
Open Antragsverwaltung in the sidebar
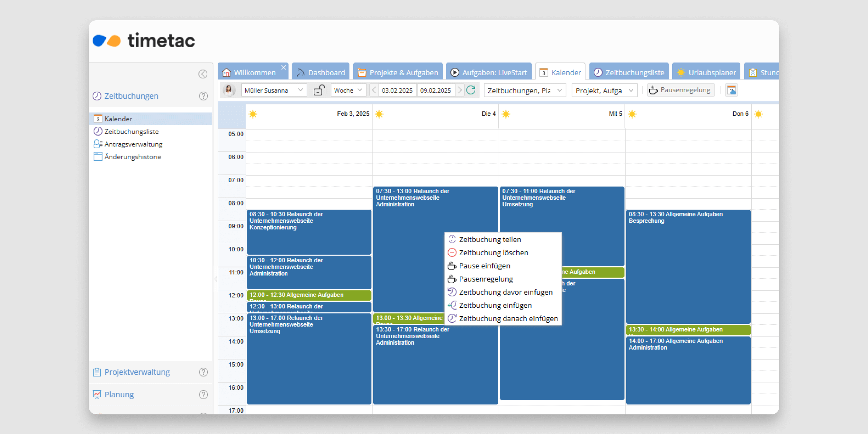pos(133,144)
